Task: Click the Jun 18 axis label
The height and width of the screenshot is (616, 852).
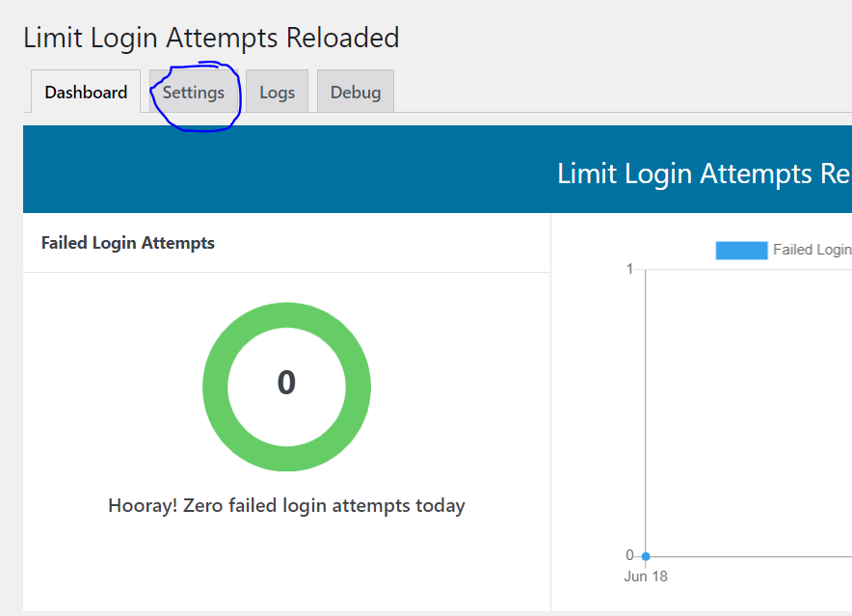Action: click(x=646, y=576)
